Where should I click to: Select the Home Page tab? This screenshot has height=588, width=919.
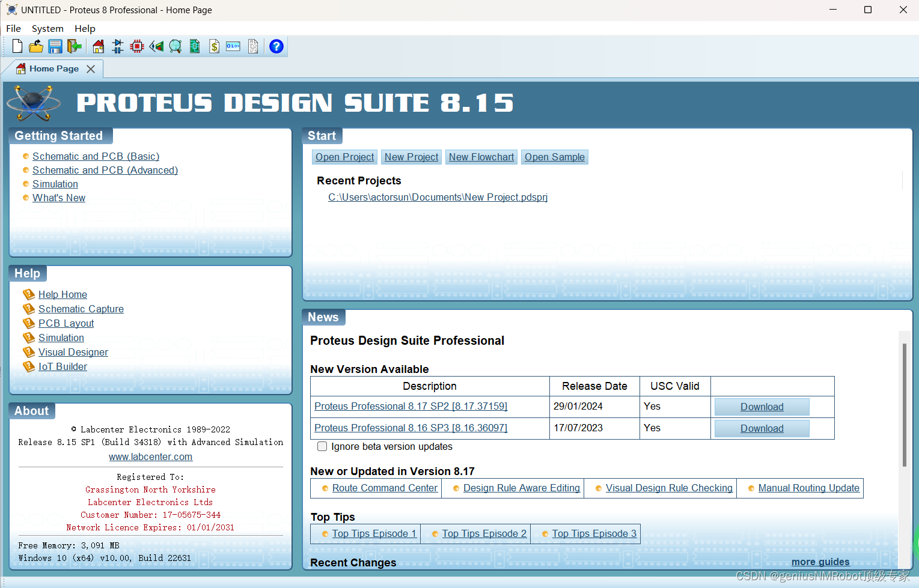54,68
